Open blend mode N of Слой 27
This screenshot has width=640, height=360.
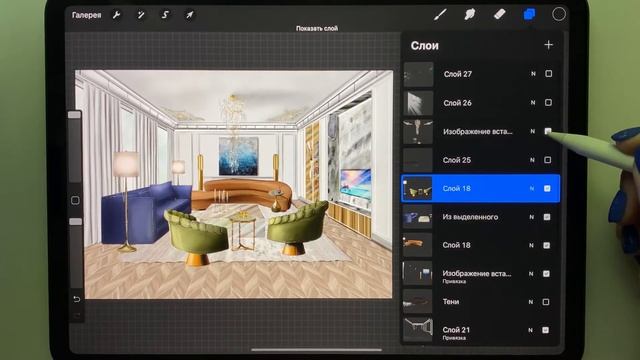[x=533, y=74]
